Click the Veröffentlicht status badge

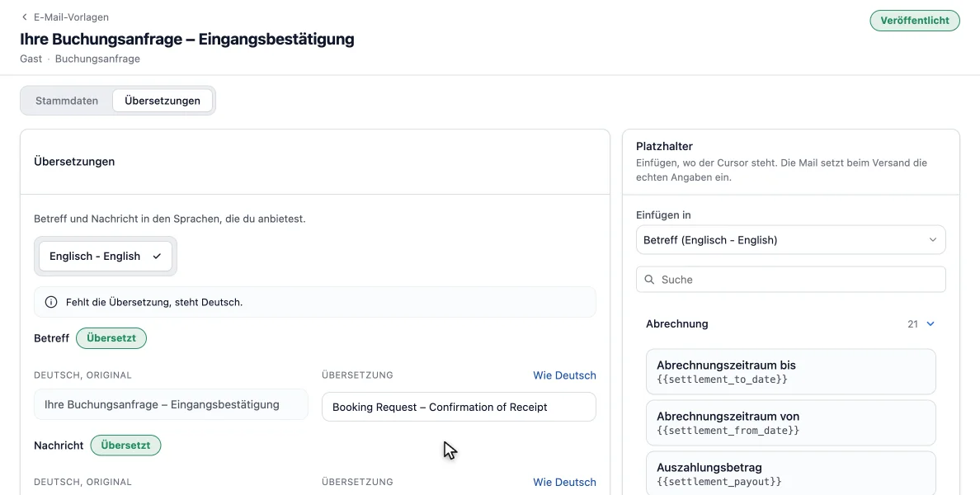914,21
